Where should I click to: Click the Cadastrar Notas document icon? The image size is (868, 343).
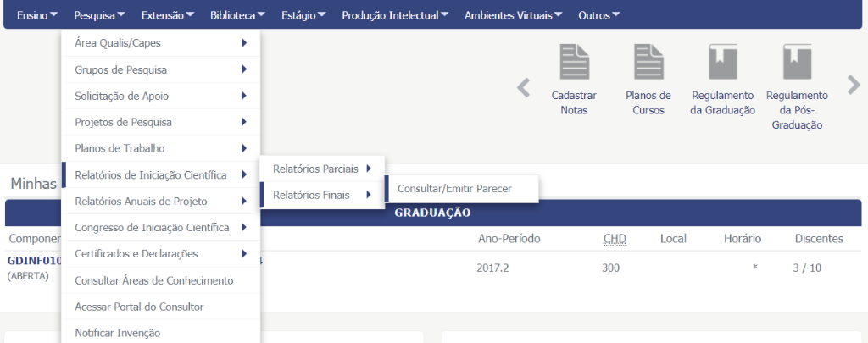[574, 64]
